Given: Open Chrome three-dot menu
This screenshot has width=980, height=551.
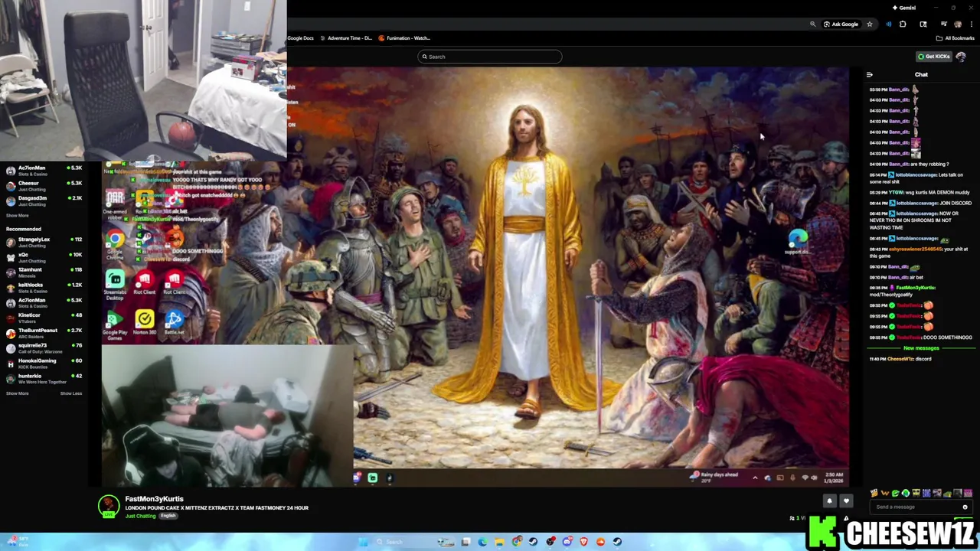Looking at the screenshot, I should tap(970, 24).
